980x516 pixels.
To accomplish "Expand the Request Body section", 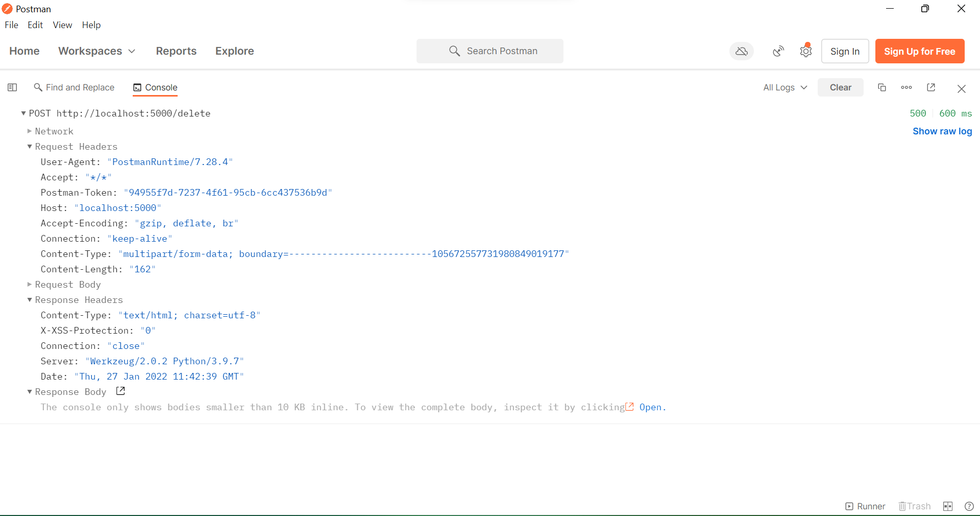I will [30, 285].
